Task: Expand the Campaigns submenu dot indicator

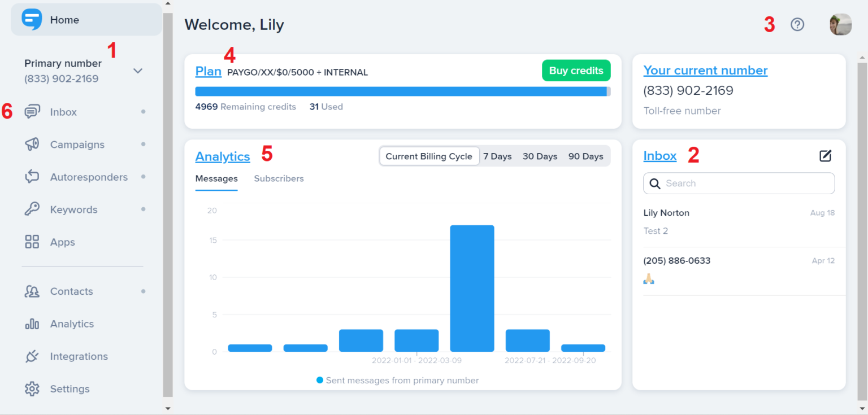Action: coord(143,145)
